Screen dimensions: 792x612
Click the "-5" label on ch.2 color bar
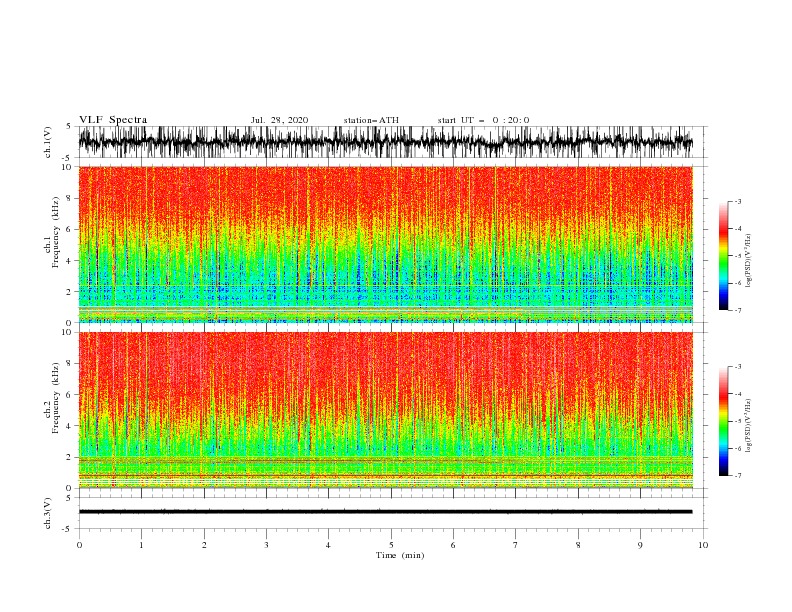click(738, 421)
